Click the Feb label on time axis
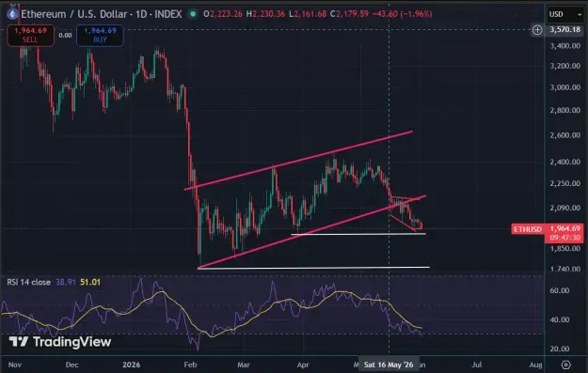This screenshot has height=373, width=588. tap(190, 365)
